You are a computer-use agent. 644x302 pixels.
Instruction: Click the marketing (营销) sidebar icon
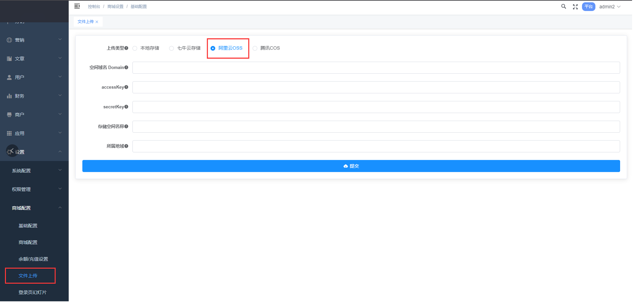point(9,40)
